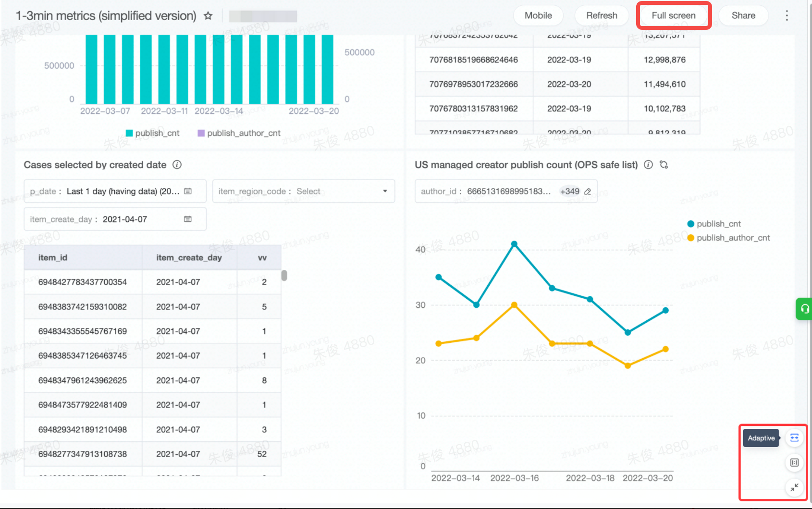Show info for Cases selected by created date
The width and height of the screenshot is (812, 509).
click(x=177, y=165)
